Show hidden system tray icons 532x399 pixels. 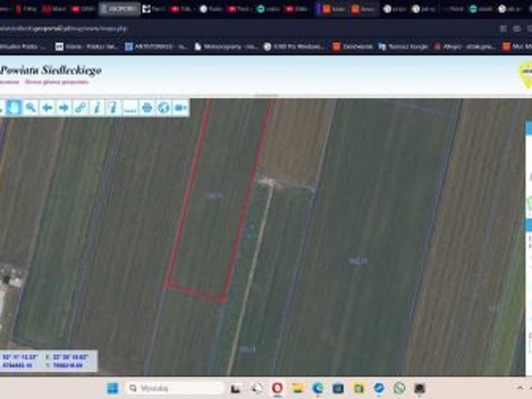click(x=520, y=388)
